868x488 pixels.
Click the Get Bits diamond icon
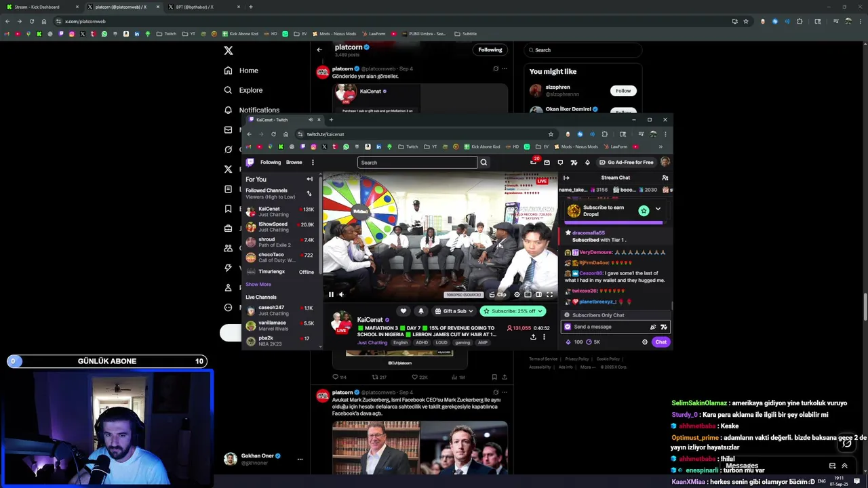pos(587,163)
